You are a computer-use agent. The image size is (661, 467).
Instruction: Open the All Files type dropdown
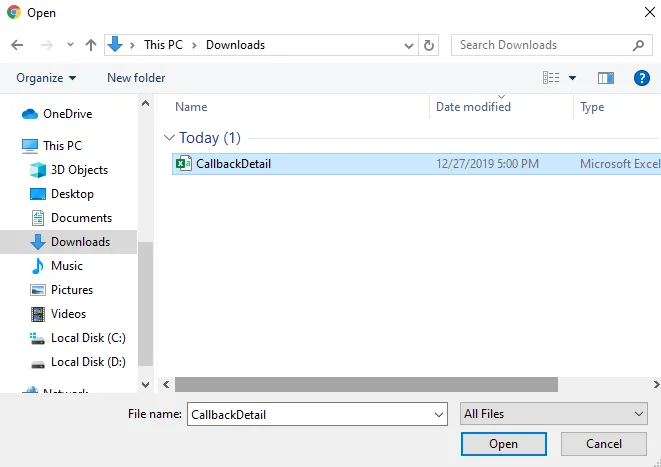coord(554,414)
